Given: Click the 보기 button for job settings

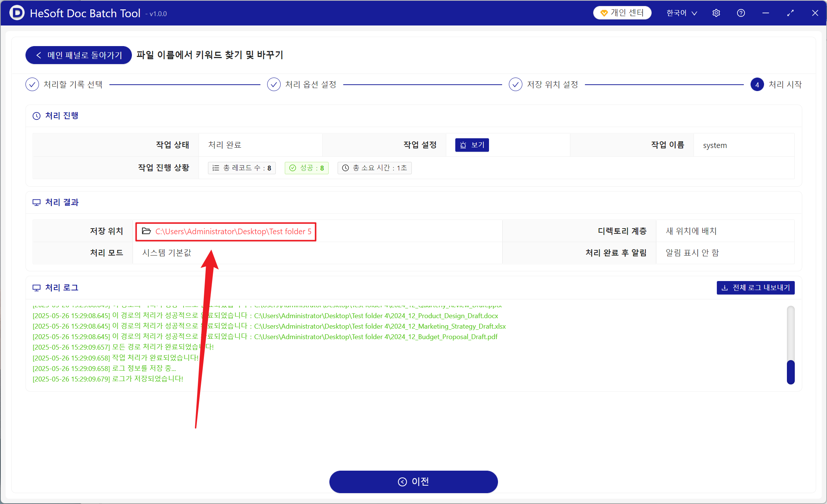Looking at the screenshot, I should 472,145.
